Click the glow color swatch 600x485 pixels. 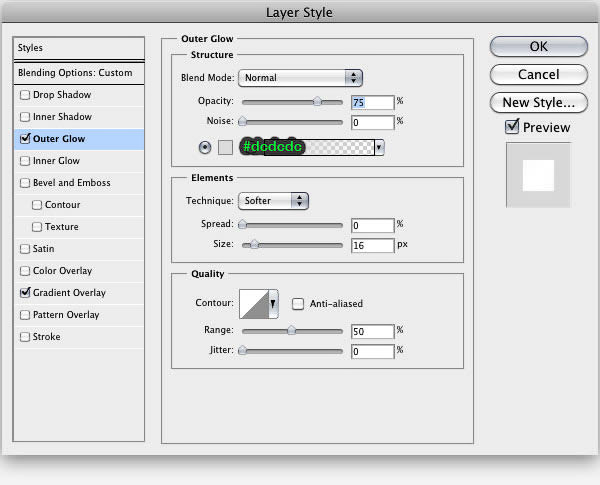[225, 147]
